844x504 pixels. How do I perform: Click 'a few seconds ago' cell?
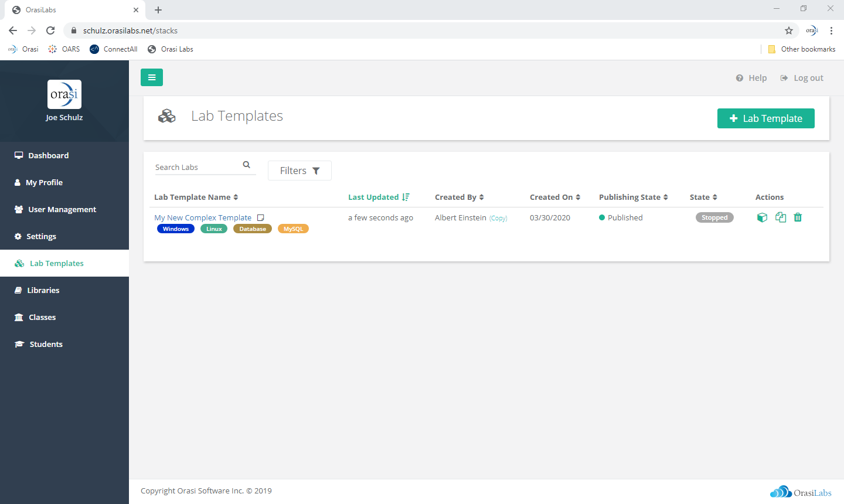[x=380, y=217]
